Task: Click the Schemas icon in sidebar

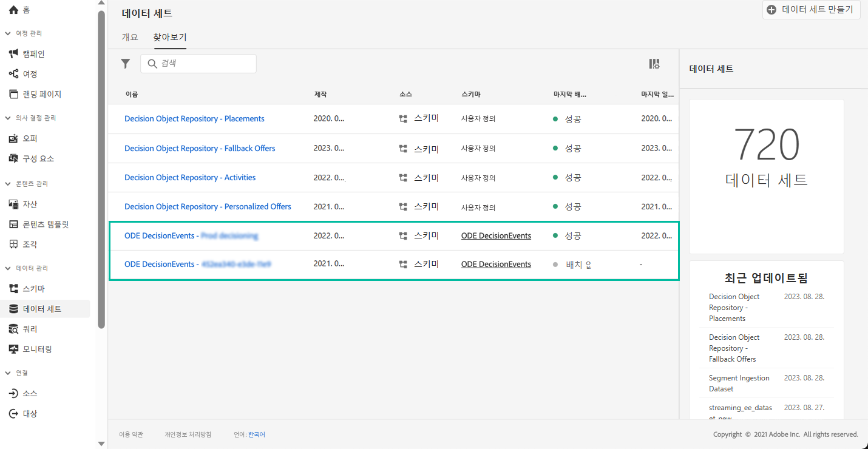Action: point(14,289)
